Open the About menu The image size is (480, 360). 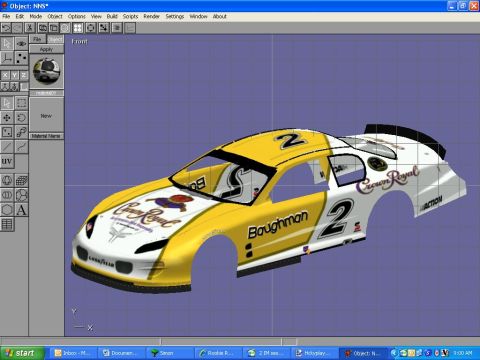point(220,16)
